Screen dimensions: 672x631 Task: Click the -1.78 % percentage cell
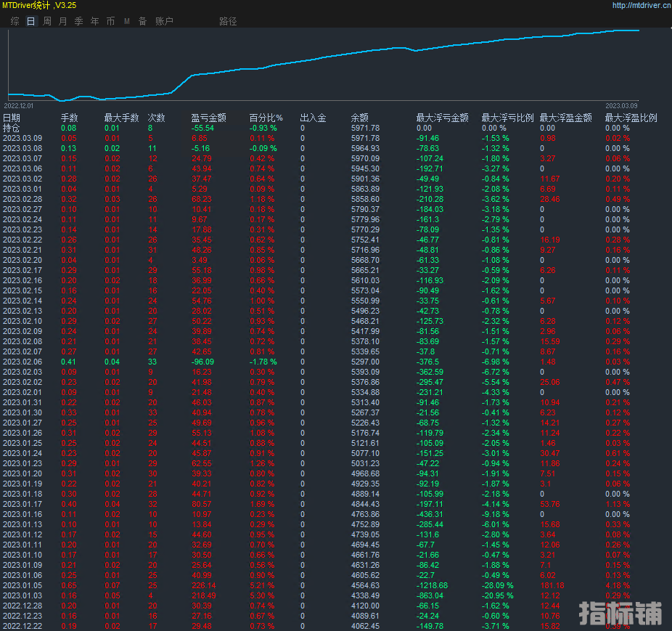(x=263, y=362)
